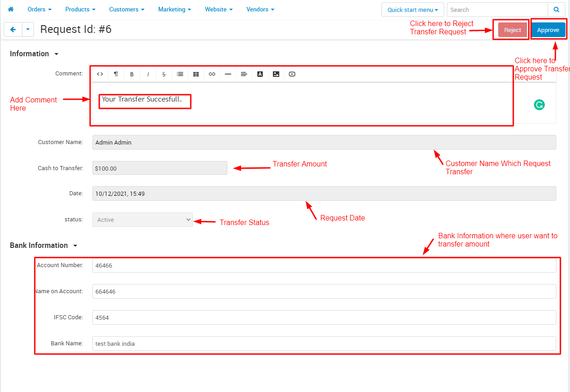
Task: Open paragraph format tool in editor
Action: point(116,74)
